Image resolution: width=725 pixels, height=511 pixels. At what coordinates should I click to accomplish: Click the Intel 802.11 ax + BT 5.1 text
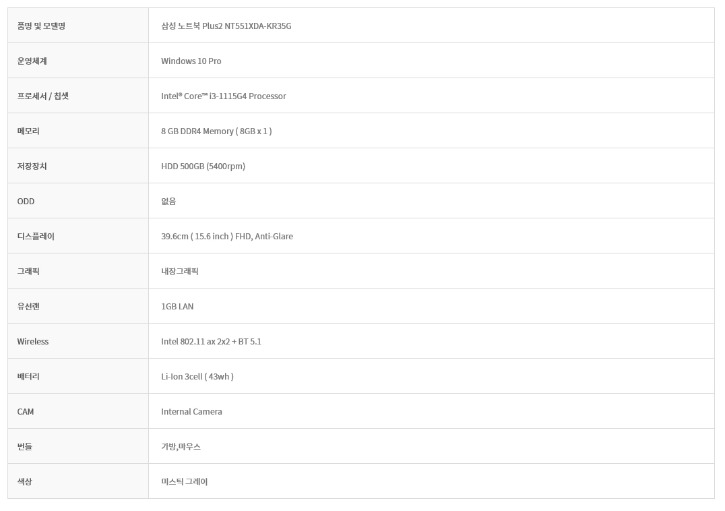pyautogui.click(x=211, y=341)
